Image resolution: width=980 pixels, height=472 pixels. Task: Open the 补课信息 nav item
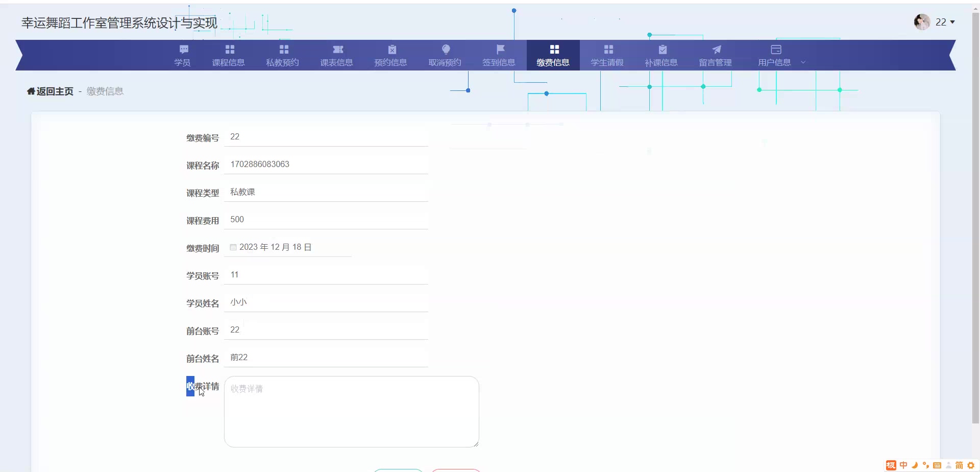pyautogui.click(x=661, y=55)
